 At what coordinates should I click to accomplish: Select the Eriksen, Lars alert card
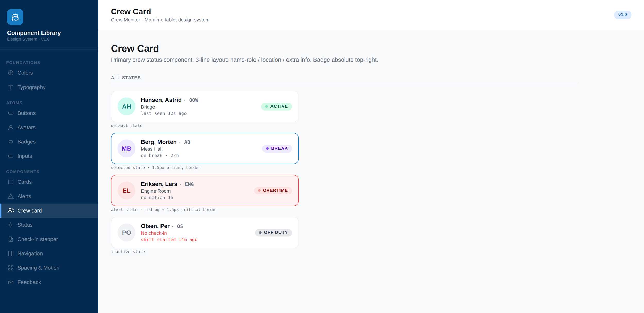click(x=205, y=190)
